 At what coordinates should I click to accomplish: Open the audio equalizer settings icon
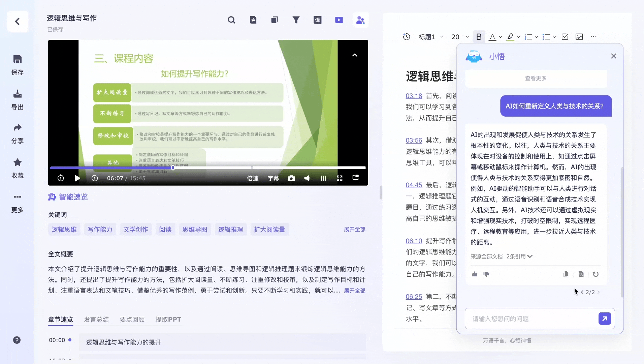click(323, 178)
